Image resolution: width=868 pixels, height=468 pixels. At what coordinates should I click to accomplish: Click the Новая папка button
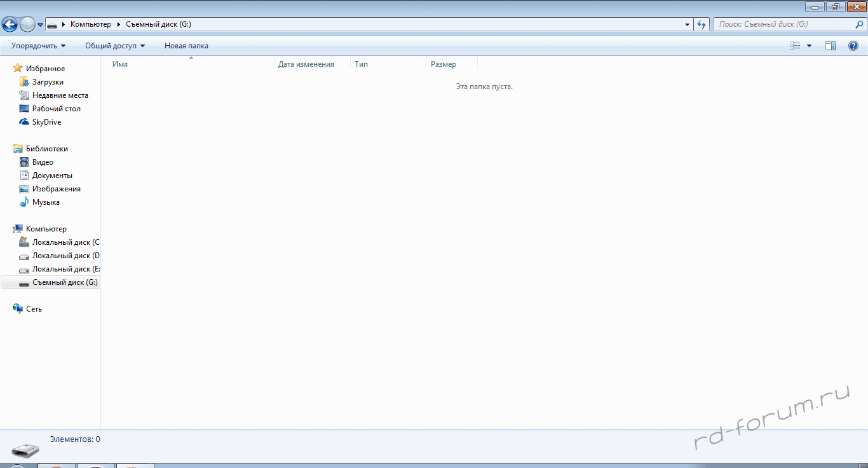[186, 46]
